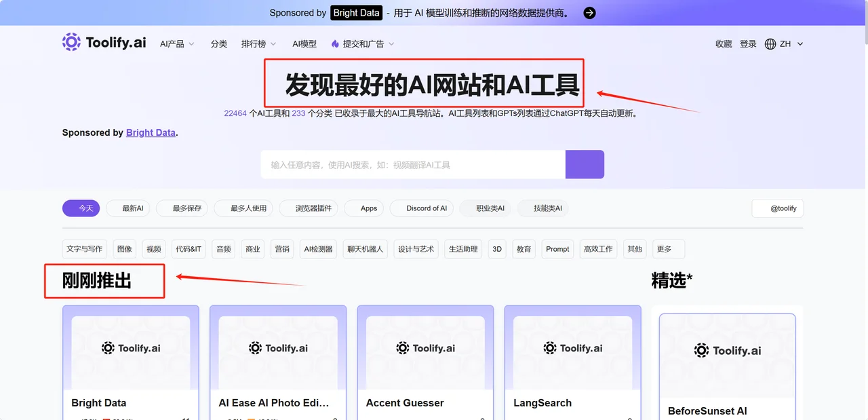Viewport: 868px width, 420px height.
Task: Select the 最新AI filter tab
Action: 128,208
